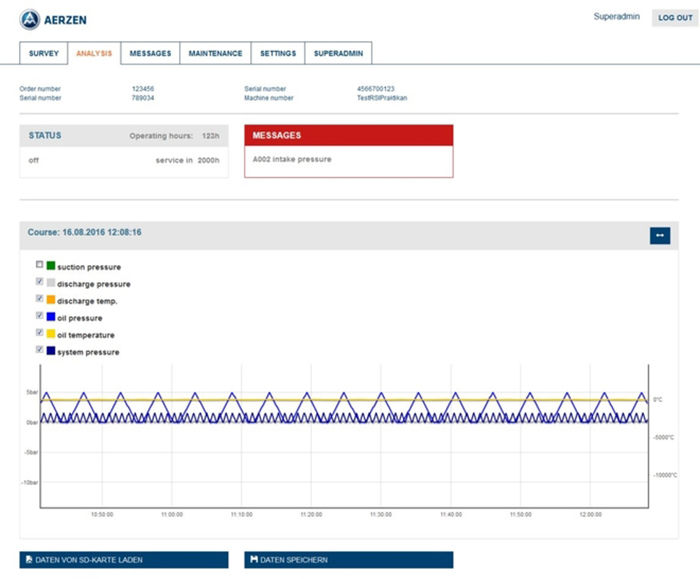The image size is (700, 579).
Task: Click the red Messages panel header
Action: pos(349,135)
